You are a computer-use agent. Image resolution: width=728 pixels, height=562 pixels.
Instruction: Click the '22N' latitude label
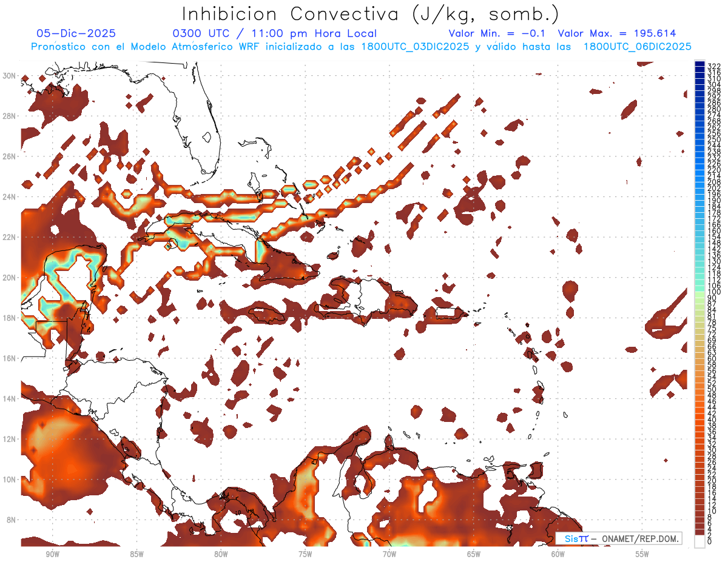[x=9, y=237]
